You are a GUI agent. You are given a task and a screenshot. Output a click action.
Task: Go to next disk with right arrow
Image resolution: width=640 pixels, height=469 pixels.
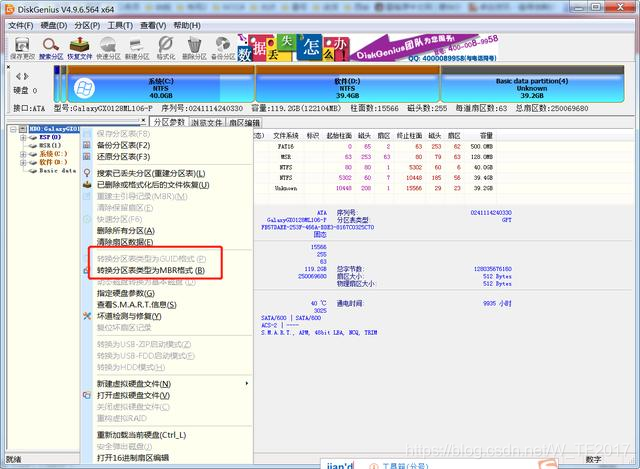pos(26,76)
